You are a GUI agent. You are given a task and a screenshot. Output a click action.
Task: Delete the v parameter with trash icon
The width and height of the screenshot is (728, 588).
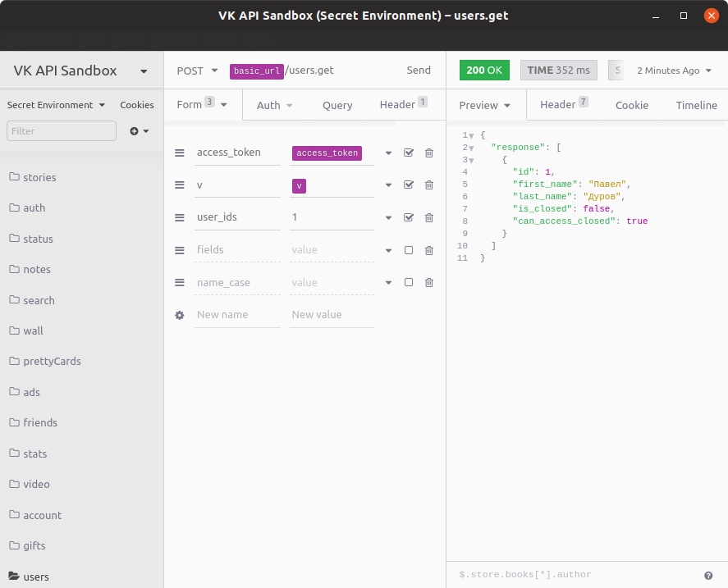point(429,185)
